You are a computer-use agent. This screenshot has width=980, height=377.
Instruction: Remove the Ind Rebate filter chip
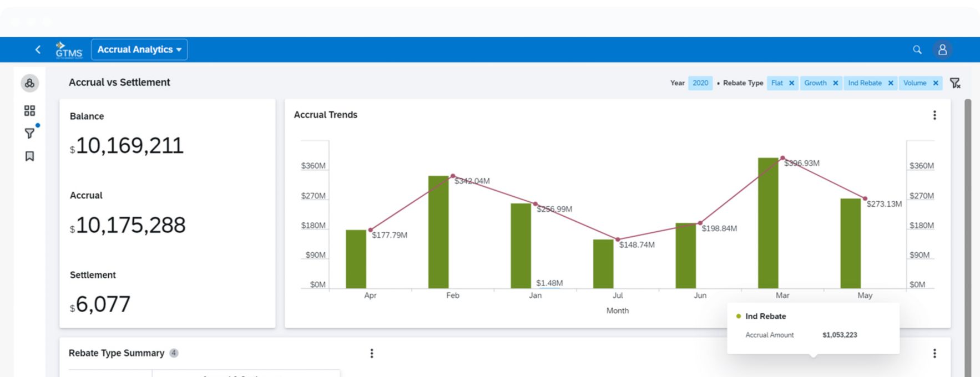(891, 83)
